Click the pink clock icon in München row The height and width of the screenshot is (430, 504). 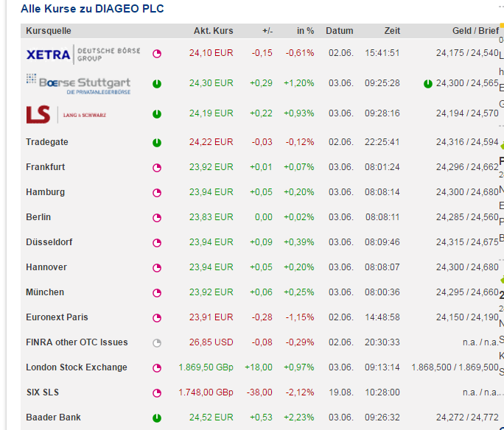157,293
